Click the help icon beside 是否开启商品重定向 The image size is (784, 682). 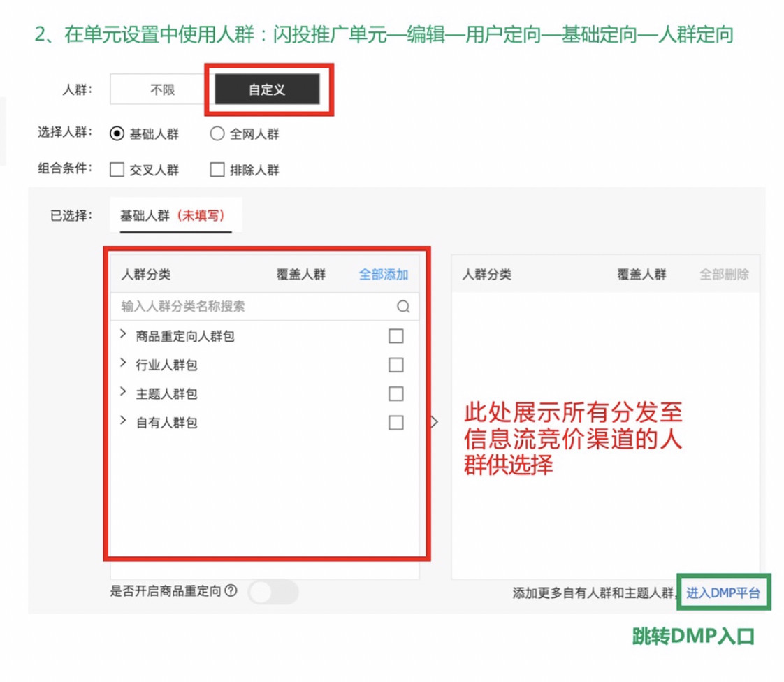tap(231, 591)
